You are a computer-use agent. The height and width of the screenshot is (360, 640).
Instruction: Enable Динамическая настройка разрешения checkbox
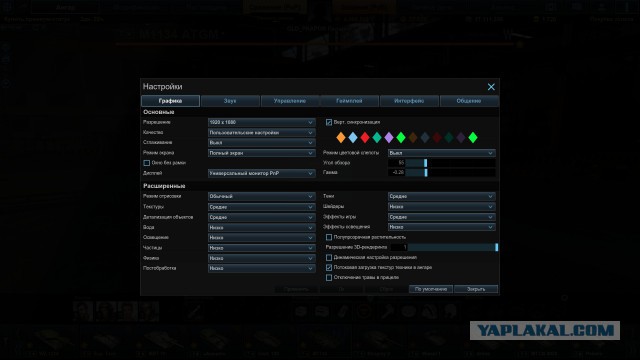[329, 258]
